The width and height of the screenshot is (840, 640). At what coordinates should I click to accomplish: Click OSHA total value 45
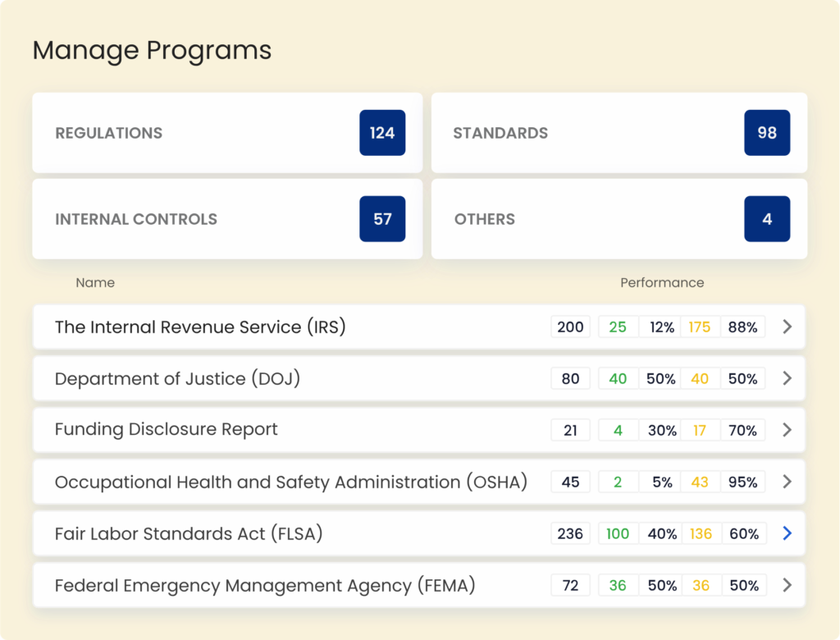[570, 482]
